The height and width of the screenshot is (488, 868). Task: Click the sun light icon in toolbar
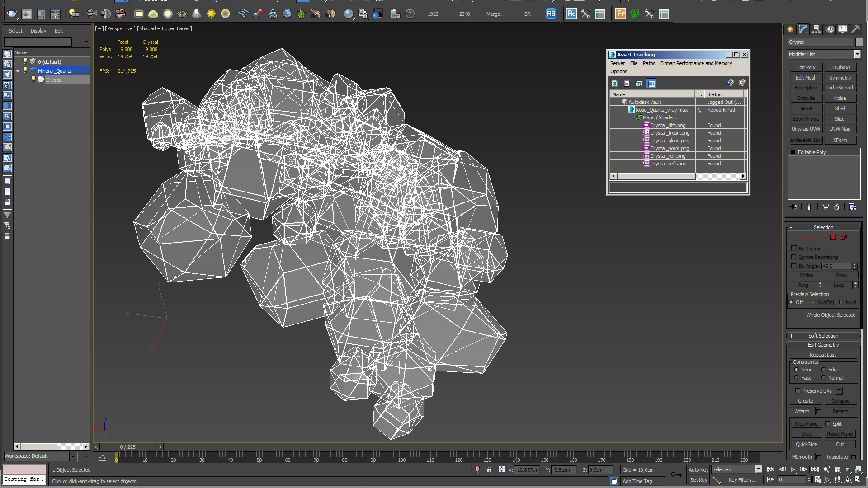coord(211,14)
